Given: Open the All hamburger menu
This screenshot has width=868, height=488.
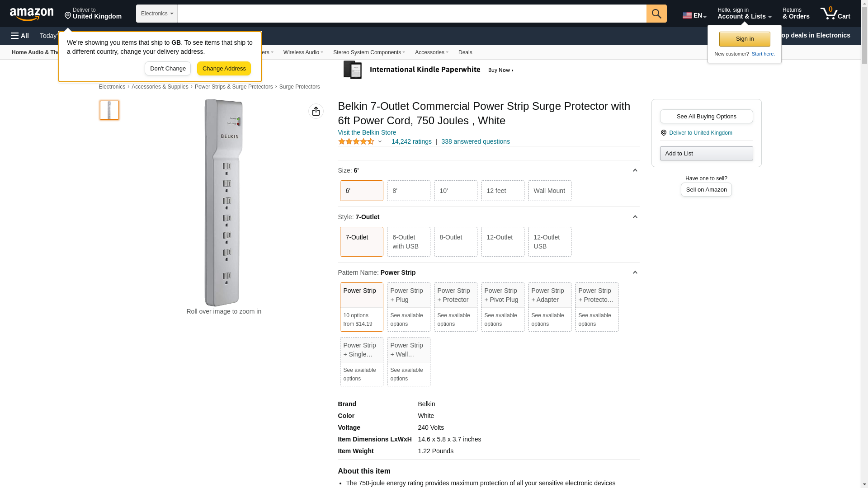Looking at the screenshot, I should [20, 36].
